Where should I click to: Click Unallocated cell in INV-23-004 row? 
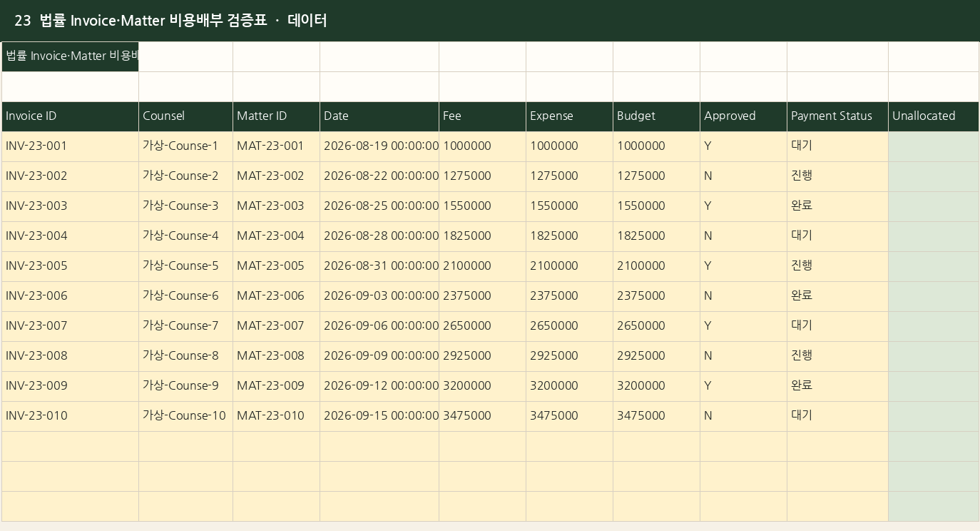coord(934,236)
